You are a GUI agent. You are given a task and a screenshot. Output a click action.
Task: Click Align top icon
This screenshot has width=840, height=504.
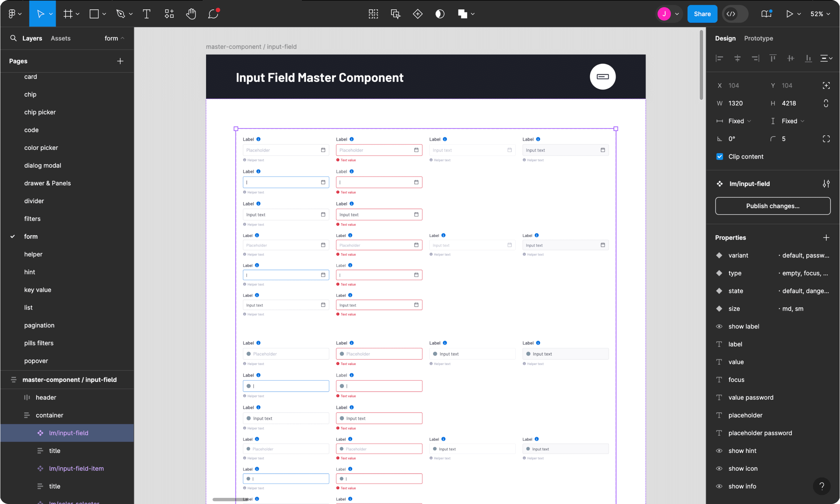coord(773,58)
